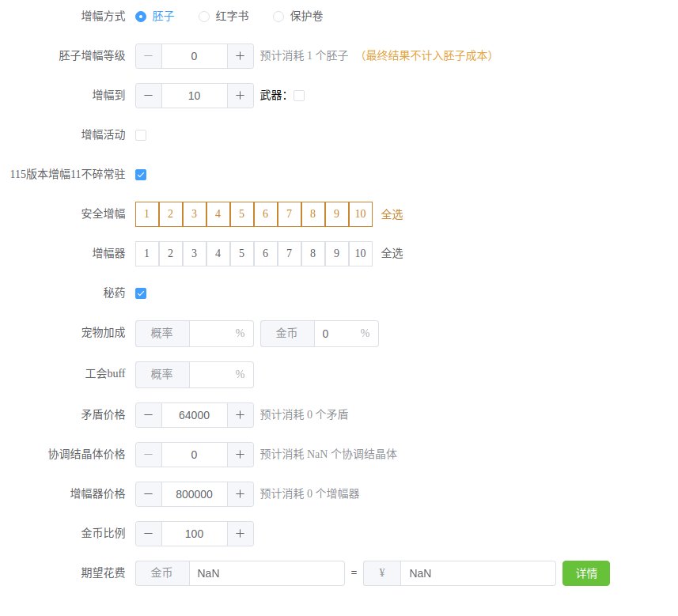Screen dimensions: 678x616
Task: Toggle level 8 in 增幅器 row
Action: (x=312, y=253)
